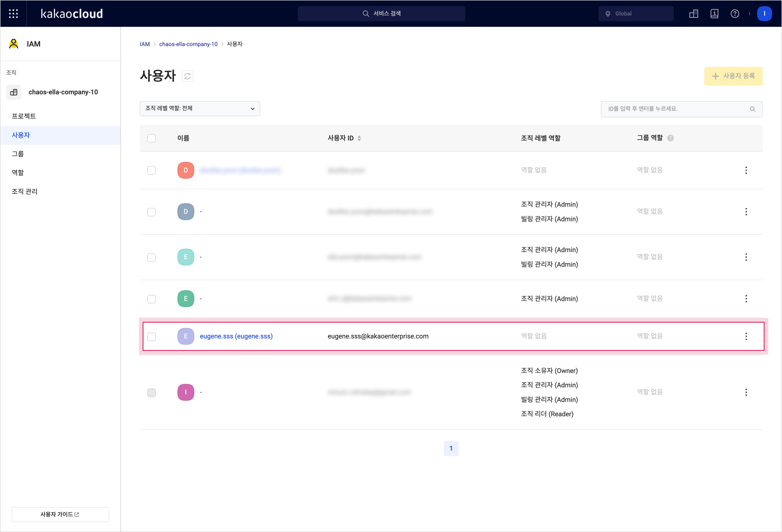The image size is (782, 532).
Task: Open the app grid launcher menu
Action: 14,14
